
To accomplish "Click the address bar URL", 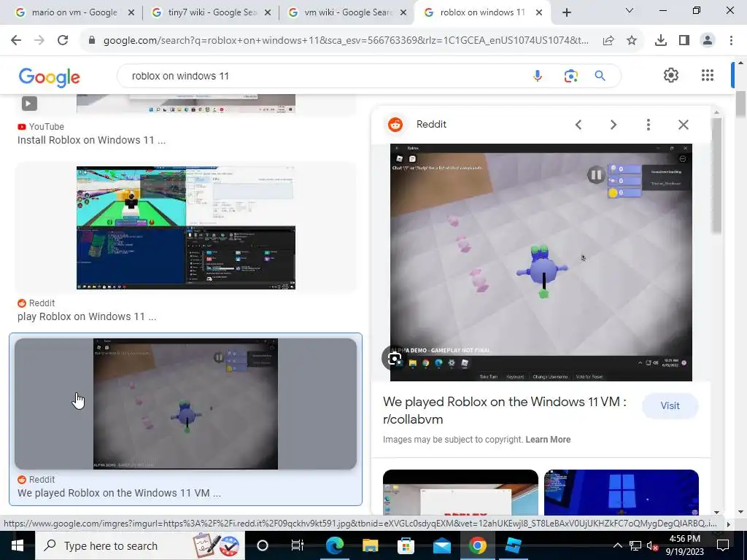I will (346, 41).
